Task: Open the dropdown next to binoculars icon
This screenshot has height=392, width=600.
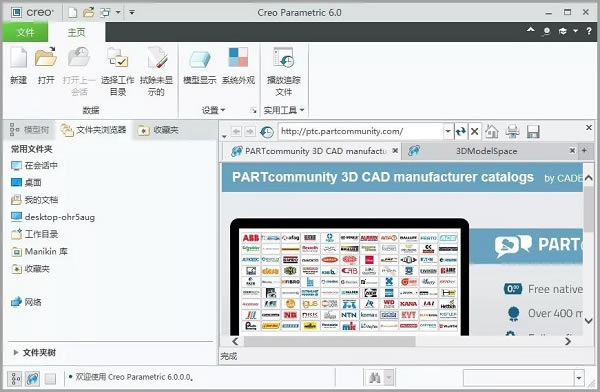Action: 389,378
